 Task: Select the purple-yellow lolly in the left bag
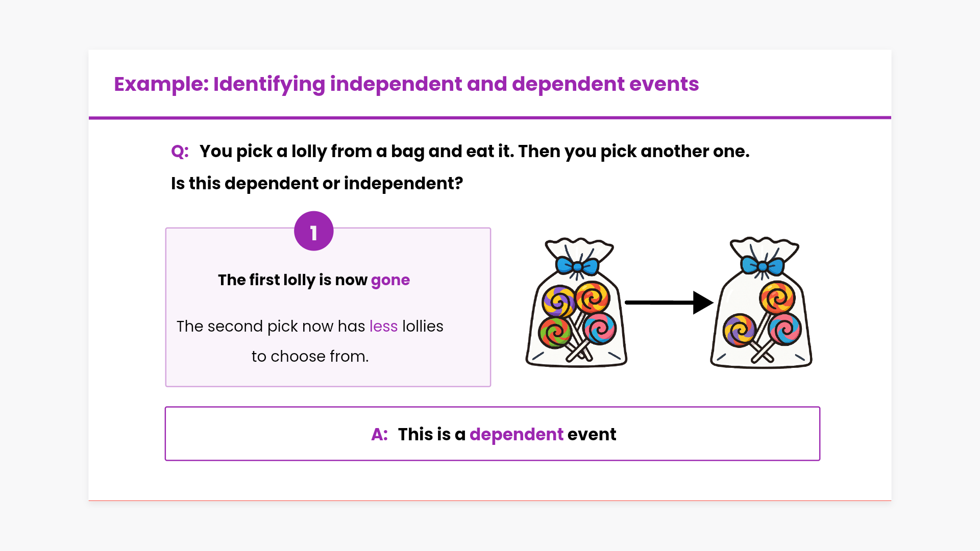click(x=558, y=302)
